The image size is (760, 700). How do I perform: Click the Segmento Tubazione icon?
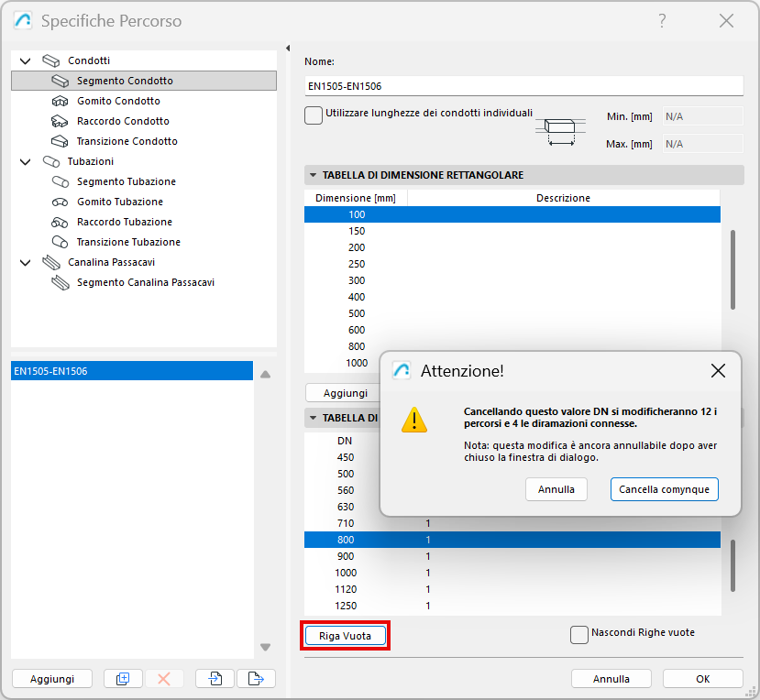[61, 181]
